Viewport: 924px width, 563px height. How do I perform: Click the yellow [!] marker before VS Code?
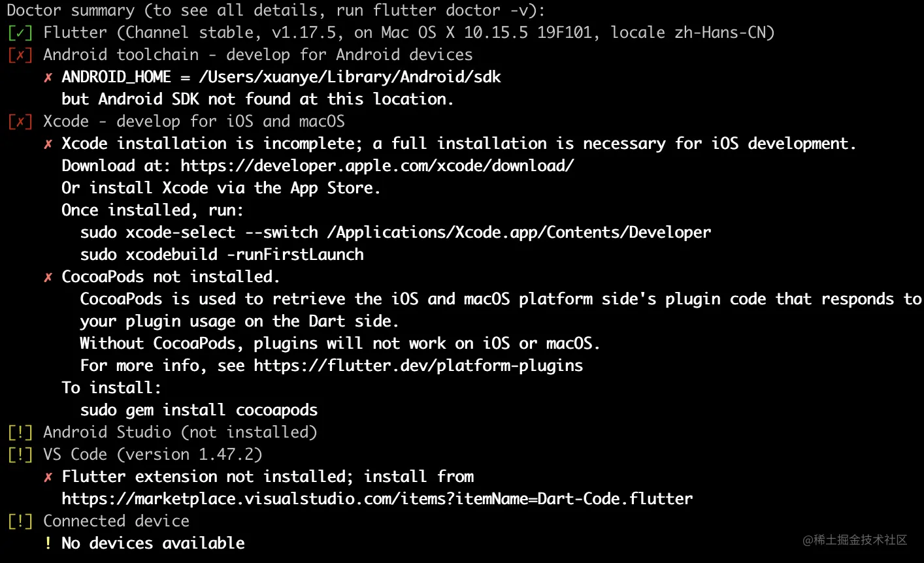20,455
